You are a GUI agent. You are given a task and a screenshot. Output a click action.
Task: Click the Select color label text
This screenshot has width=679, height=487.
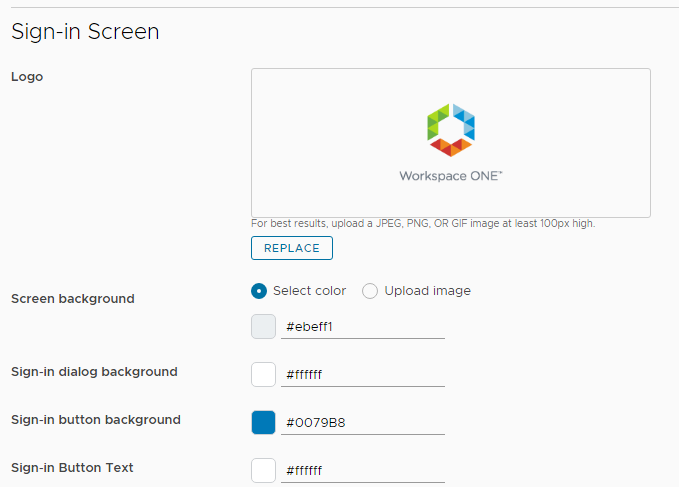click(310, 291)
